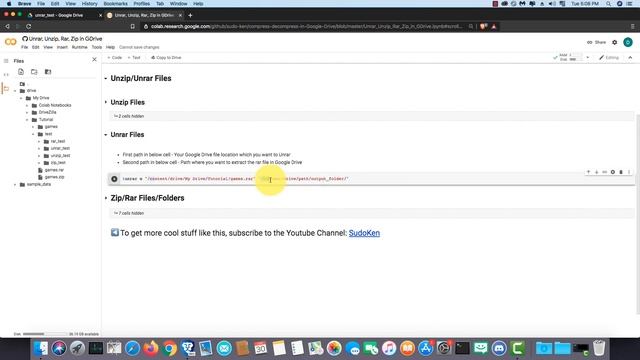Add a Code cell
Viewport: 640px width, 360px height.
(x=115, y=58)
